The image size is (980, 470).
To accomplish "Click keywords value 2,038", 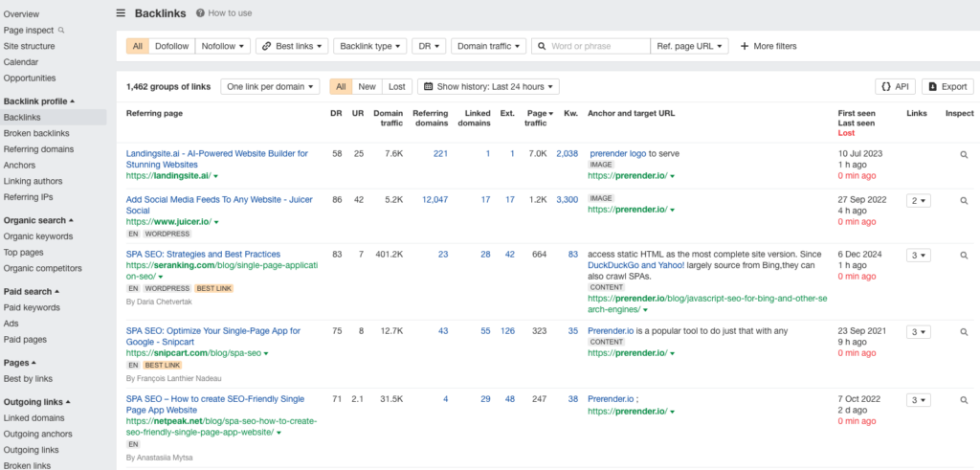I will click(567, 153).
